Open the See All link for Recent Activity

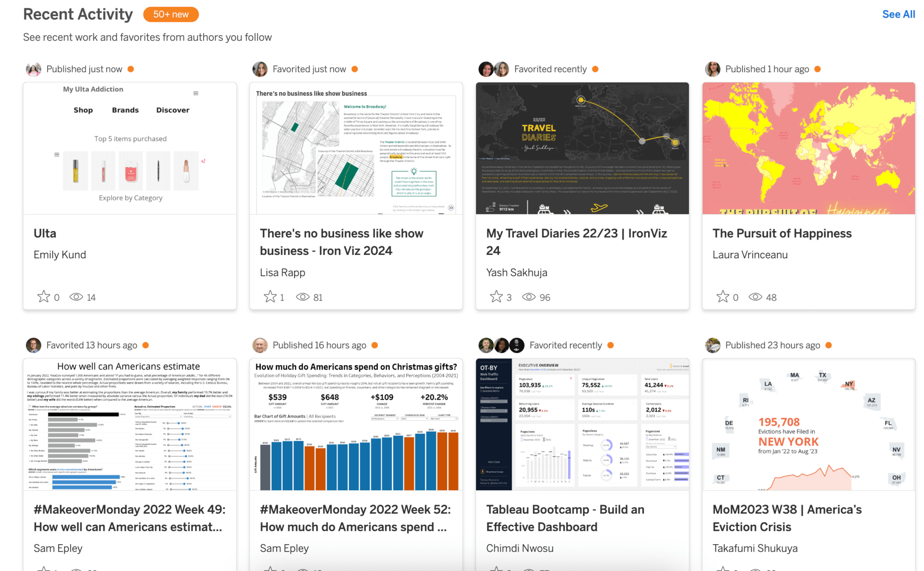pos(898,14)
